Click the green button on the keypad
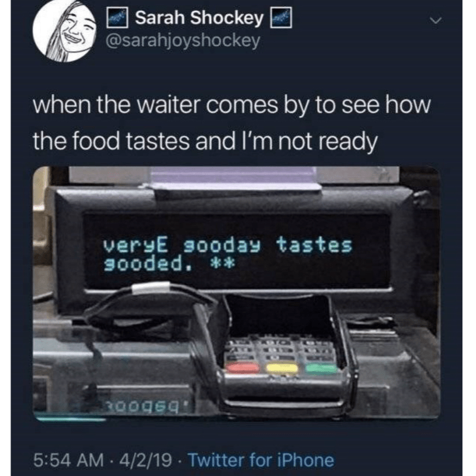This screenshot has width=476, height=476. coord(321,368)
